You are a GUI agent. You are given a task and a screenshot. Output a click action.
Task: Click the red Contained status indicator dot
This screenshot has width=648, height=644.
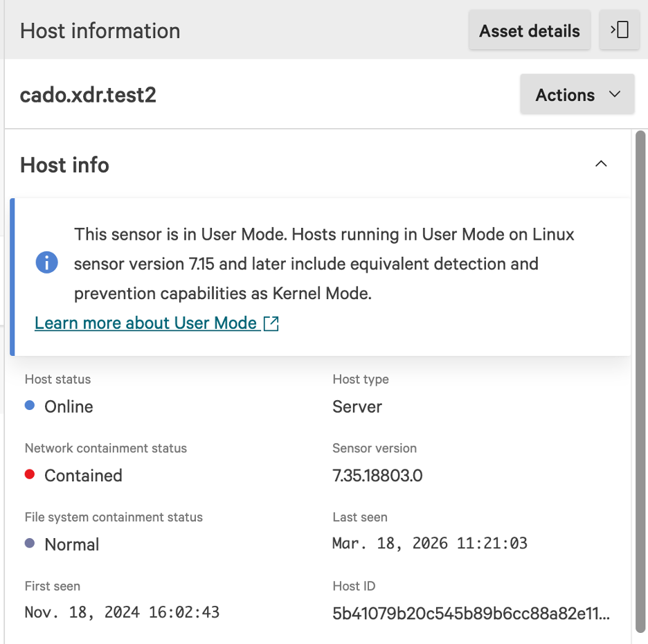30,474
